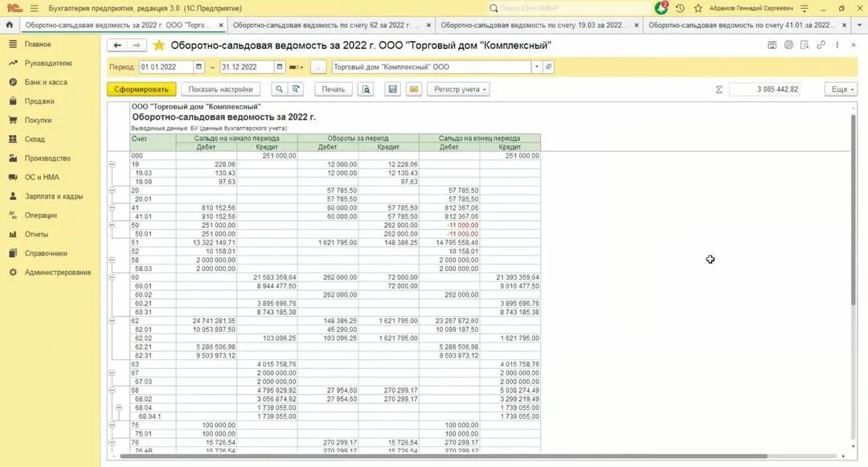Open the organization dropdown arrow

[x=536, y=67]
